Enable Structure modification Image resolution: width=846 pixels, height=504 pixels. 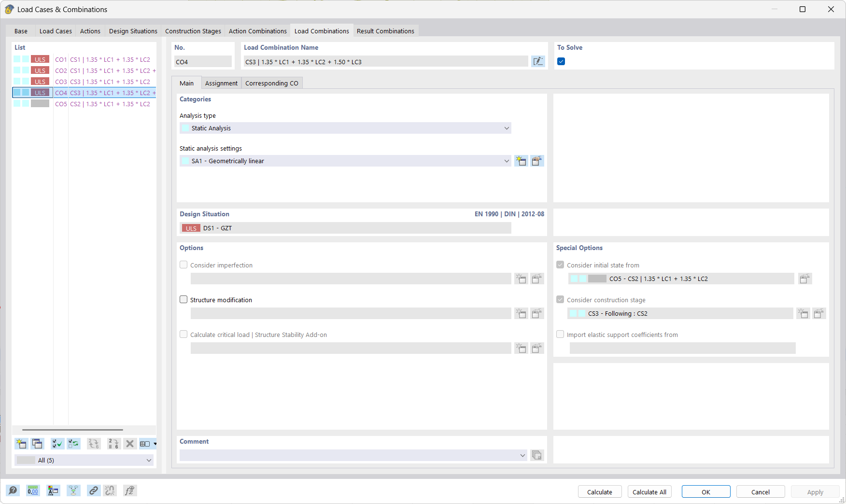(183, 299)
